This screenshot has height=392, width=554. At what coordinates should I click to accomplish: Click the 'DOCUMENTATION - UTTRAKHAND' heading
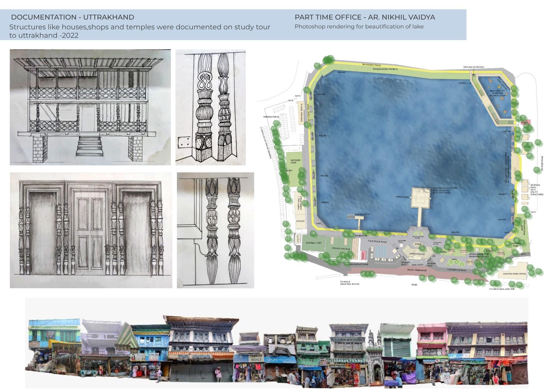[72, 17]
